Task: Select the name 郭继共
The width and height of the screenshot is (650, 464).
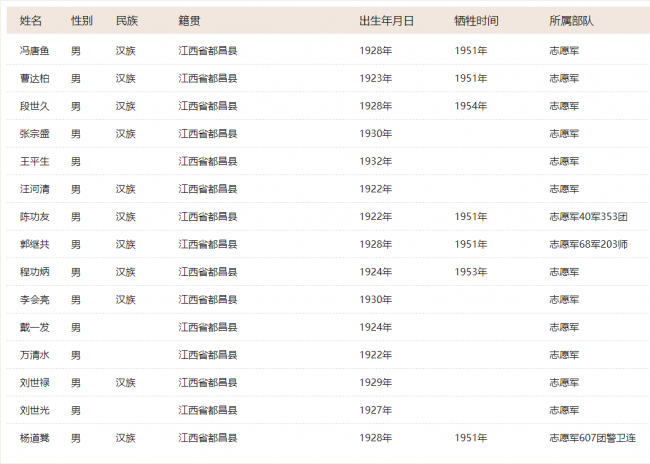Action: point(34,244)
